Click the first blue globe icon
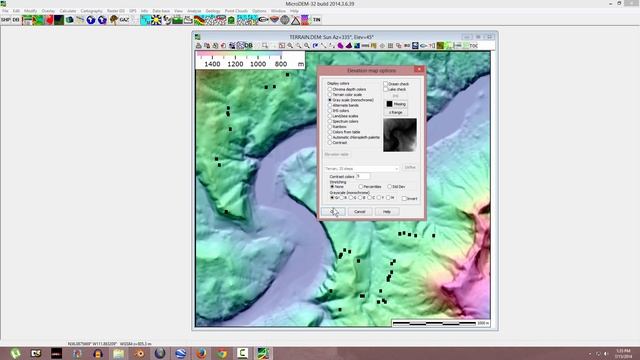Screen dimensions: 640x360 pos(91,20)
